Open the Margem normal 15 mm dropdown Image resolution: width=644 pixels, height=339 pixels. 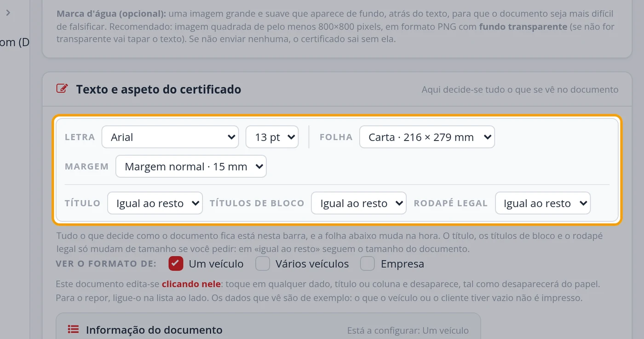click(191, 166)
